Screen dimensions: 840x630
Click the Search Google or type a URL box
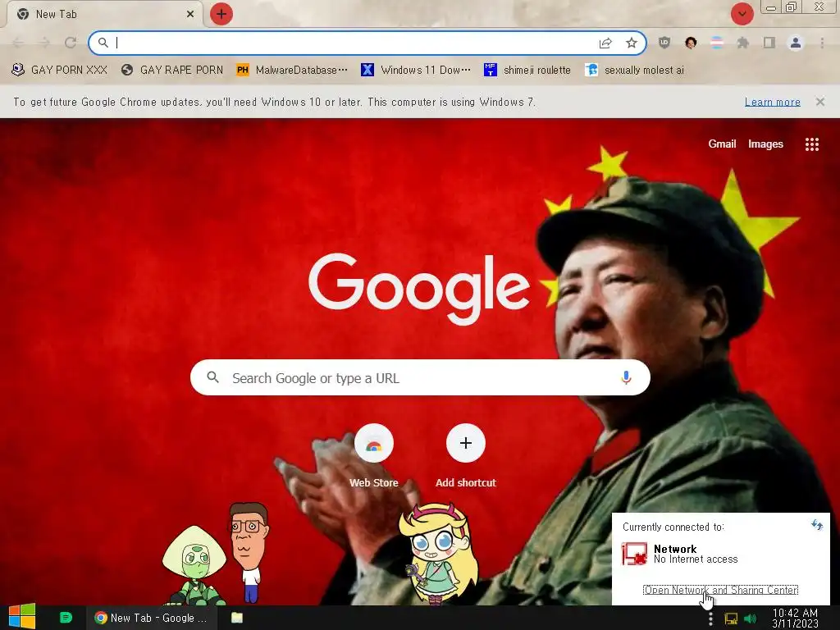tap(420, 377)
